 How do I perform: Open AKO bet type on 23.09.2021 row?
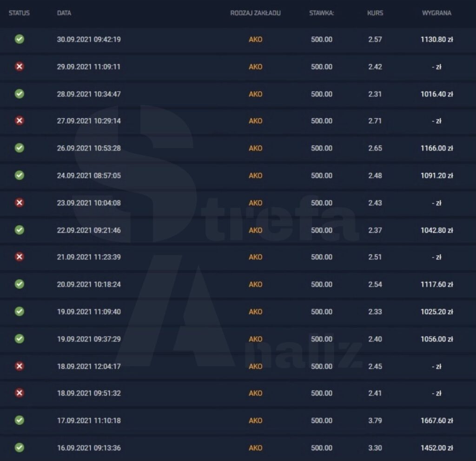[256, 203]
